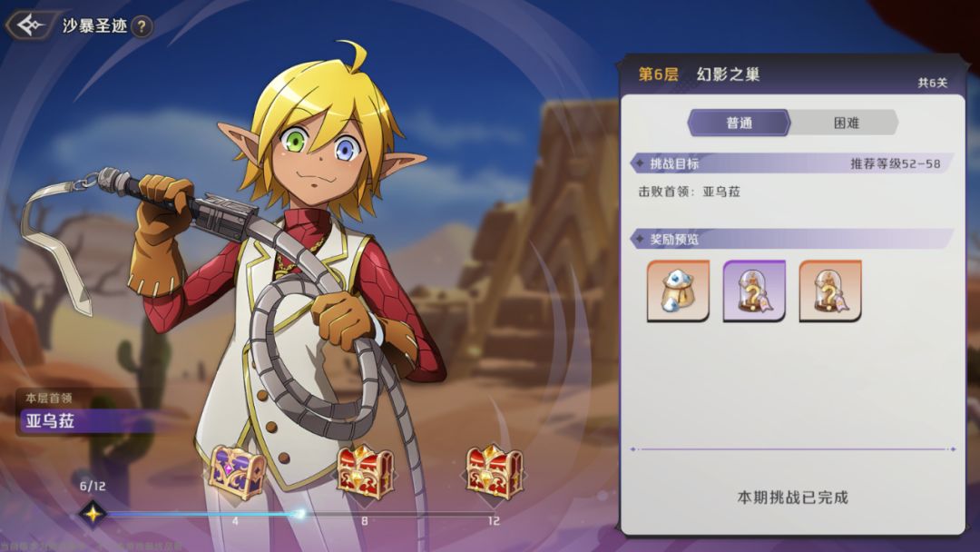
Task: Open the purple treasure chest at 4
Action: (236, 472)
